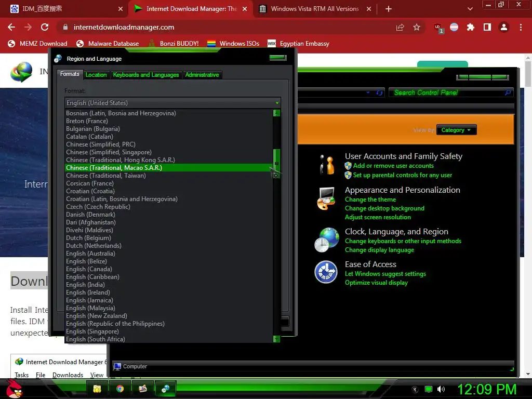Open Appearance and Personalization category

click(403, 190)
